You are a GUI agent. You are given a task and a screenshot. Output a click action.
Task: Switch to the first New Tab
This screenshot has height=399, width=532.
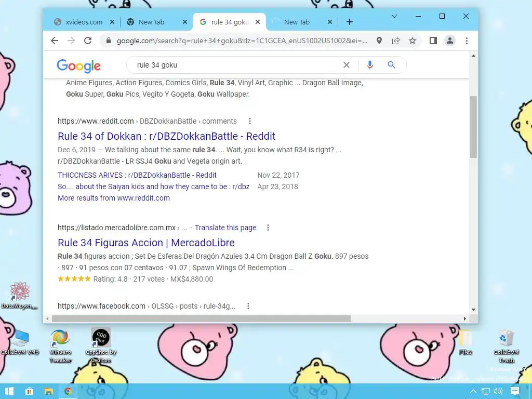click(x=152, y=22)
